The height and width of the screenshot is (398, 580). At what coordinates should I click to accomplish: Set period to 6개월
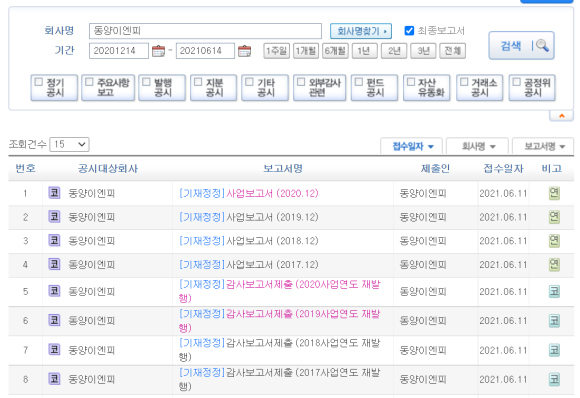(x=335, y=51)
